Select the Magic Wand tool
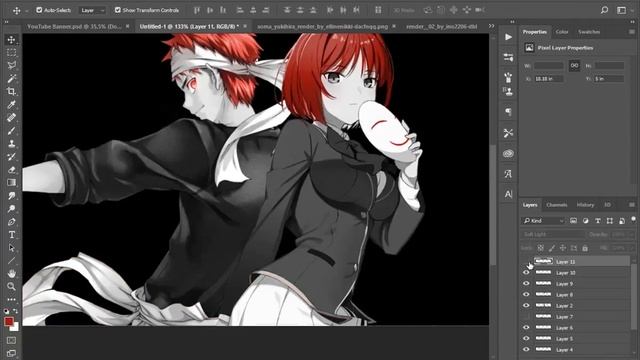640x360 pixels. tap(11, 78)
